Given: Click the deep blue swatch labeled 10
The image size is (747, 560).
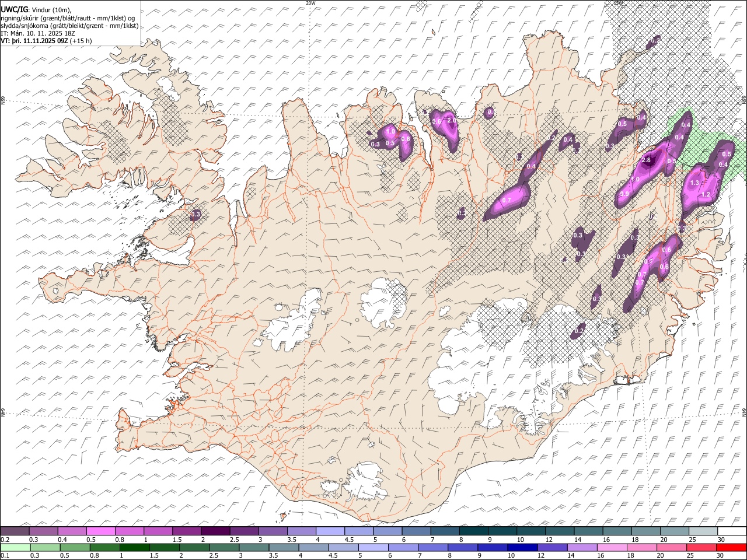Looking at the screenshot, I should (522, 547).
